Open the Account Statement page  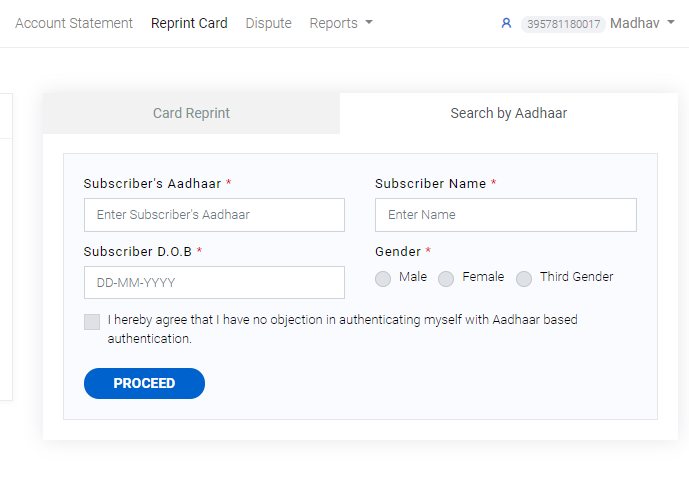pyautogui.click(x=74, y=23)
